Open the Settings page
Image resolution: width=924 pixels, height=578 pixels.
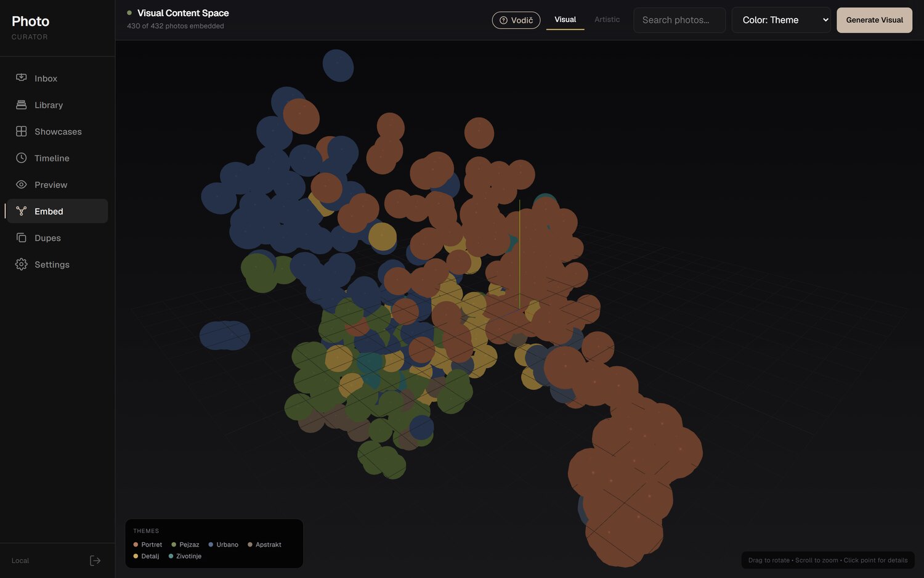pos(57,264)
